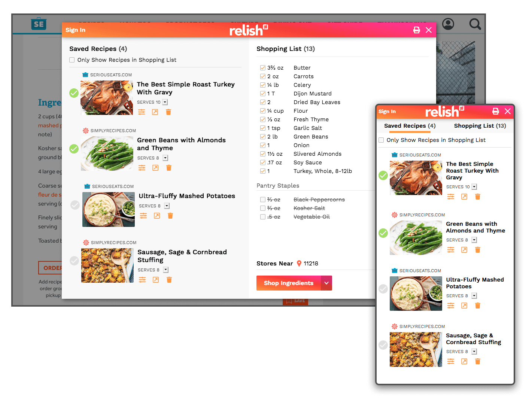
Task: Uncheck Green Beans in the shopping list
Action: click(263, 137)
